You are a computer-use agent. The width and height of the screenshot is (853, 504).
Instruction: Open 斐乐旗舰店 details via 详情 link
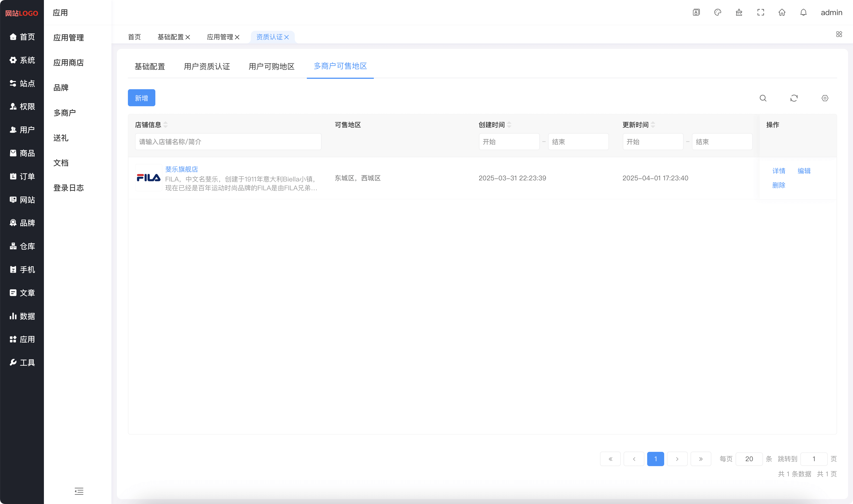(779, 171)
